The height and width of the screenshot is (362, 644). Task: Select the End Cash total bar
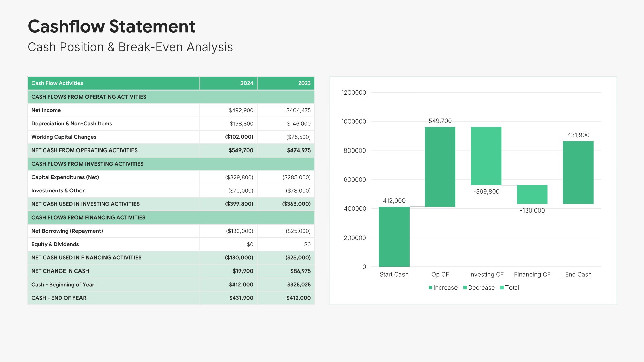578,173
